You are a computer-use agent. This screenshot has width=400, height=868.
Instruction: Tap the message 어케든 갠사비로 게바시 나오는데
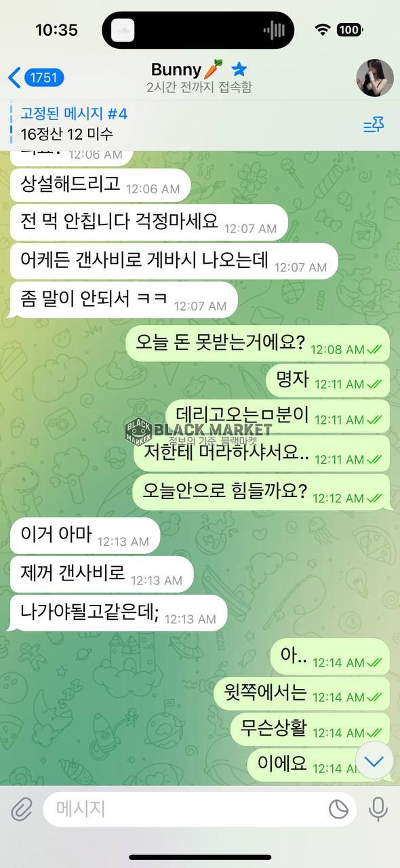pos(174,261)
